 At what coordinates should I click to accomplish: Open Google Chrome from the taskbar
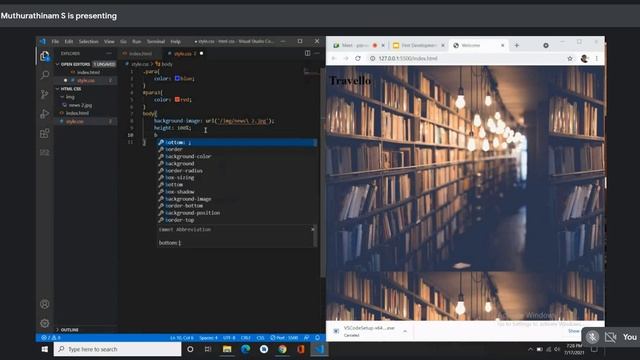click(x=282, y=349)
